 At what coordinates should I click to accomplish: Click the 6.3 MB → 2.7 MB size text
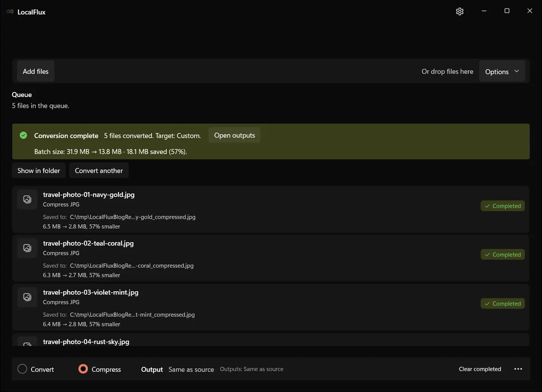(x=82, y=275)
